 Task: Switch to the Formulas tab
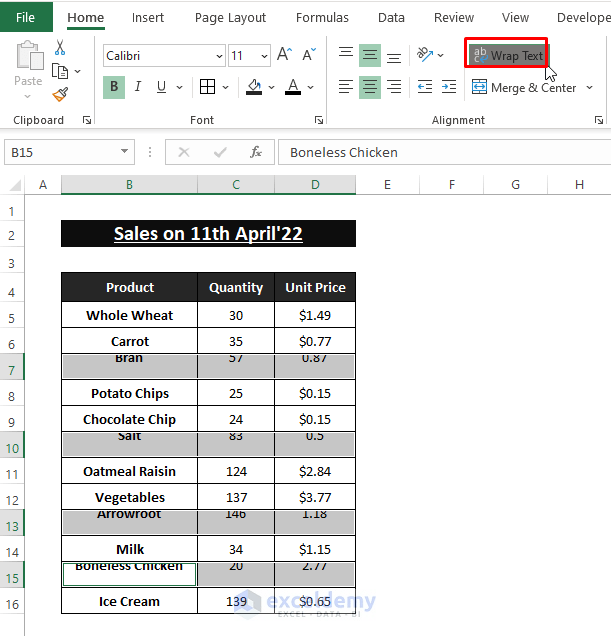tap(322, 17)
